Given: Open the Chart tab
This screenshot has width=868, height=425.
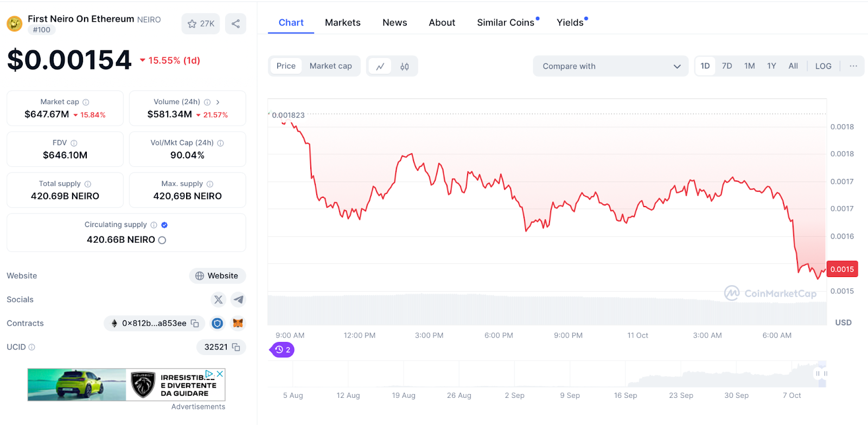Looking at the screenshot, I should [291, 23].
